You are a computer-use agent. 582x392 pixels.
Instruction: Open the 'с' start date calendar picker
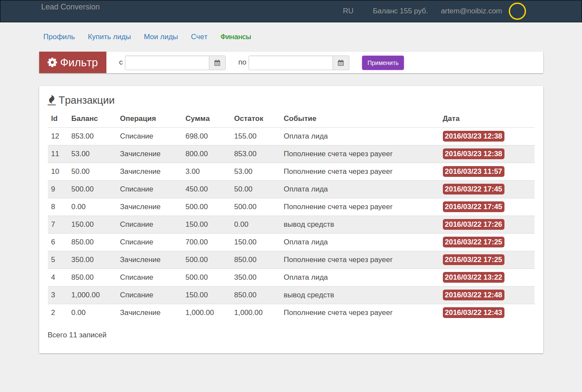pyautogui.click(x=217, y=63)
